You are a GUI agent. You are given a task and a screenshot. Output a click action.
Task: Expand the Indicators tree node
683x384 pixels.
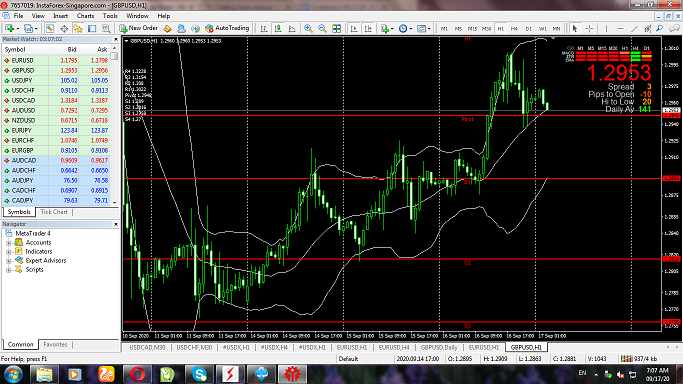(8, 252)
